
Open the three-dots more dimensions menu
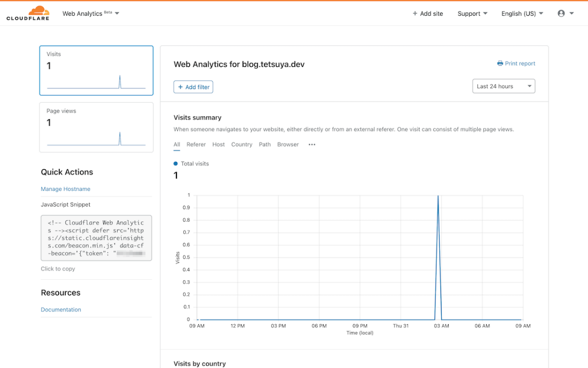pyautogui.click(x=312, y=145)
